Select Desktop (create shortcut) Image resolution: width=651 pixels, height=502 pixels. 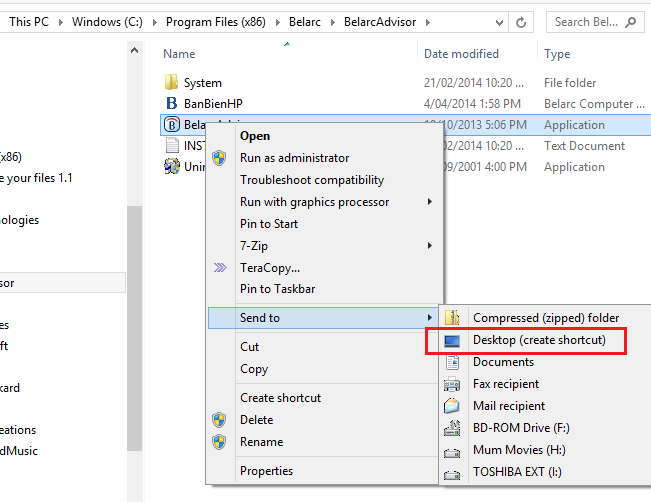tap(539, 340)
